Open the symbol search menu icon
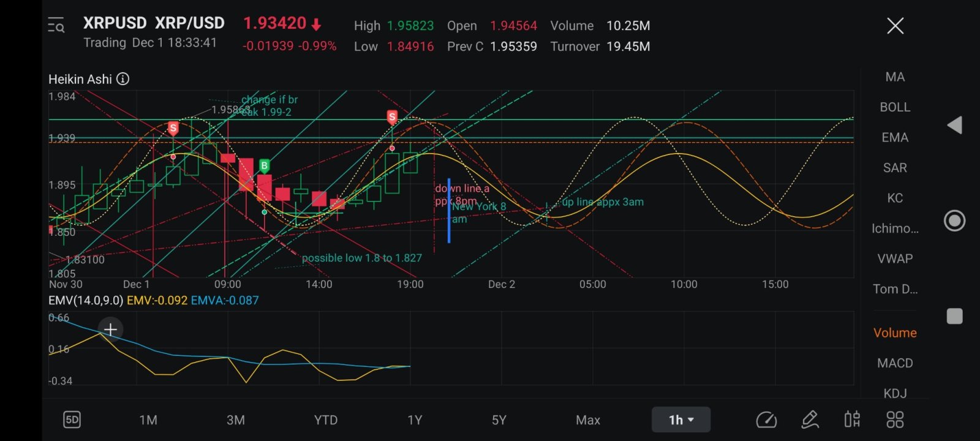Image resolution: width=980 pixels, height=441 pixels. point(56,26)
